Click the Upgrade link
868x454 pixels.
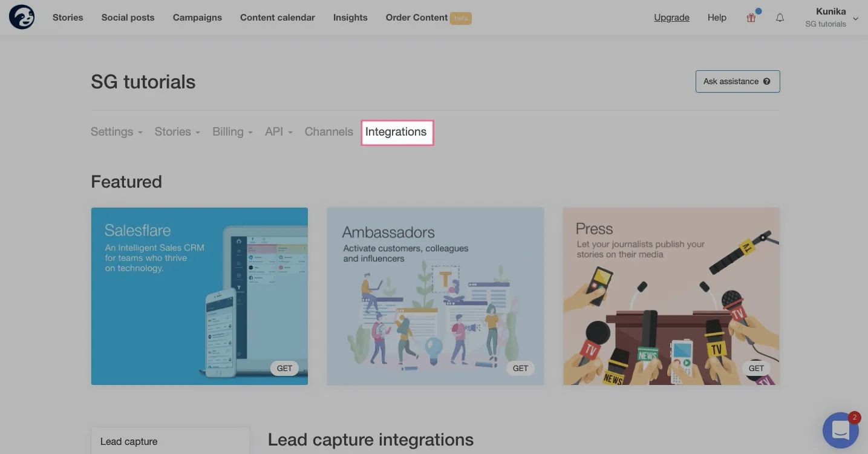click(x=671, y=18)
